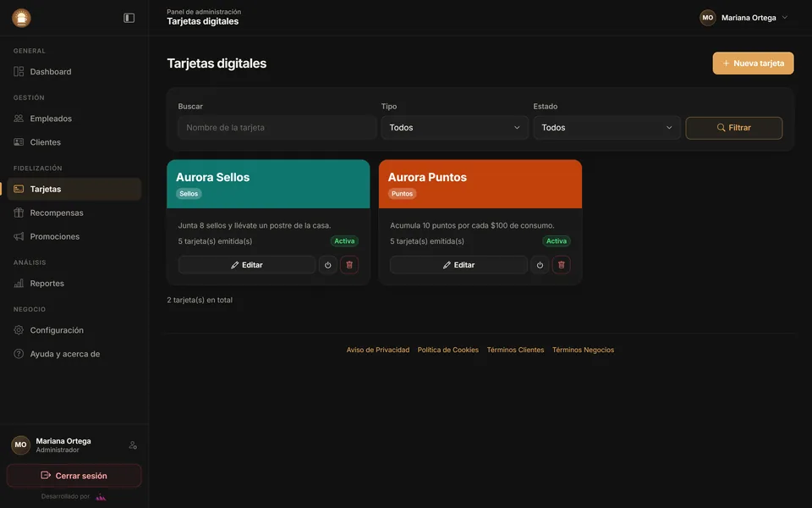The image size is (812, 508).
Task: Open the Reportes page
Action: [x=74, y=283]
